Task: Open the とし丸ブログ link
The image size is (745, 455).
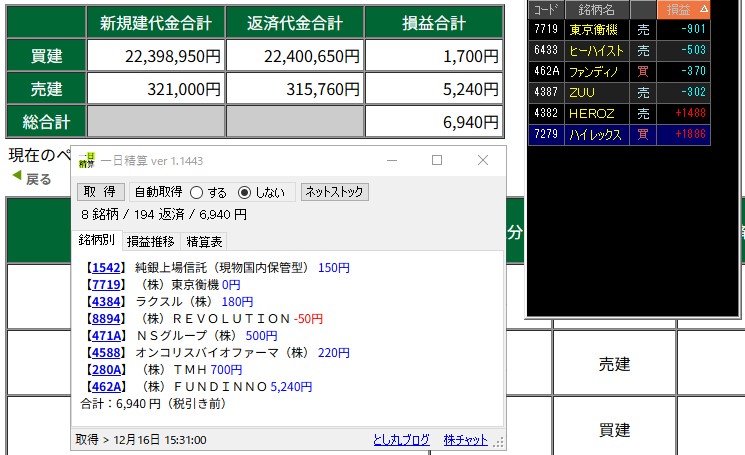Action: pos(401,440)
